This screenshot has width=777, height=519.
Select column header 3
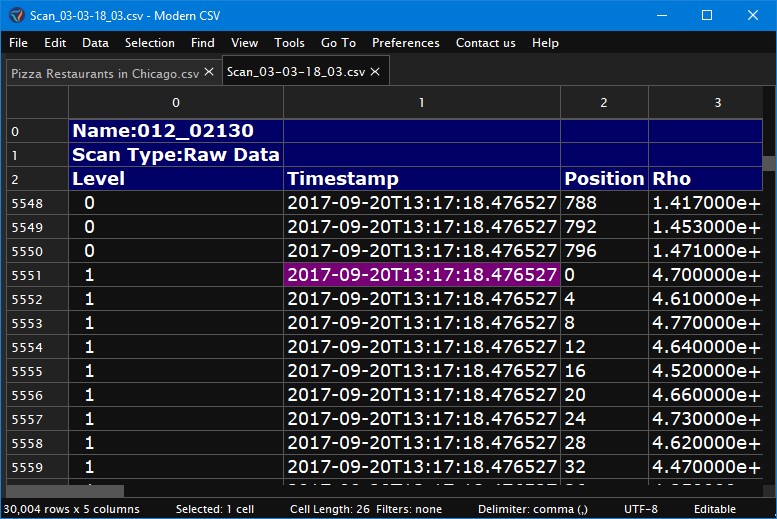tap(706, 103)
